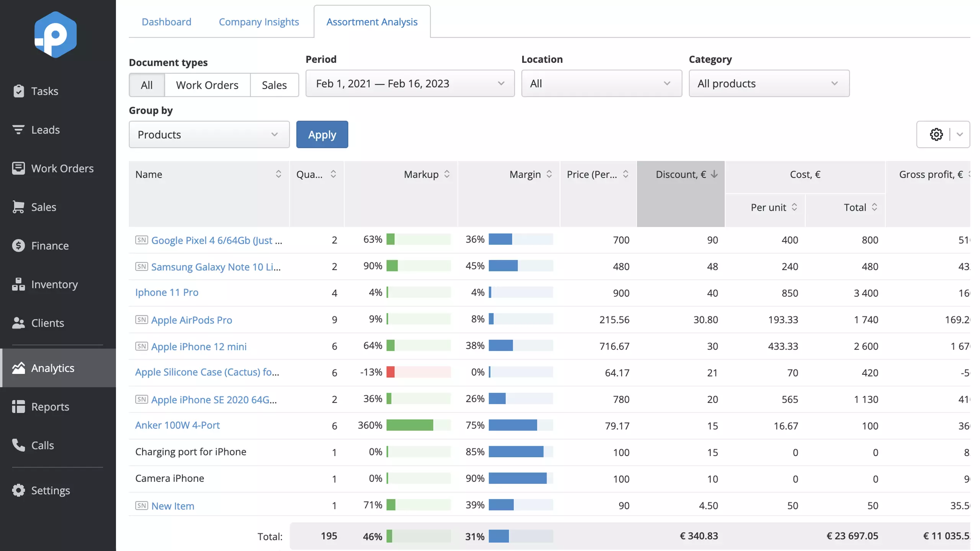Click the Work Orders sidebar icon
This screenshot has height=551, width=980.
click(x=18, y=169)
